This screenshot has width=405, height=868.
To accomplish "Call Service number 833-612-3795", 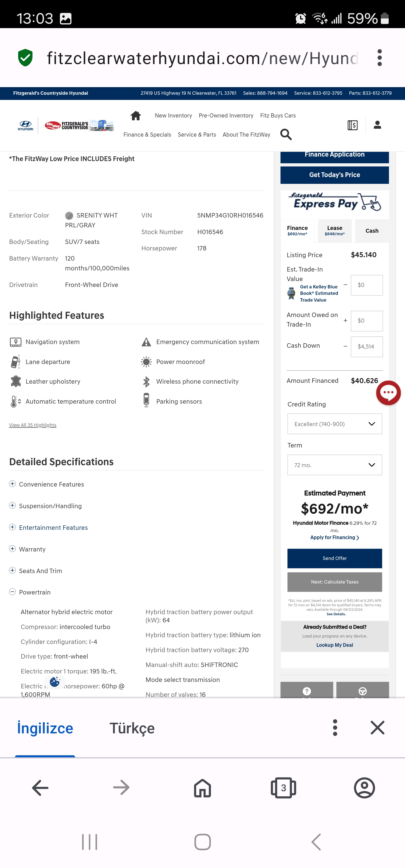I will [x=318, y=93].
